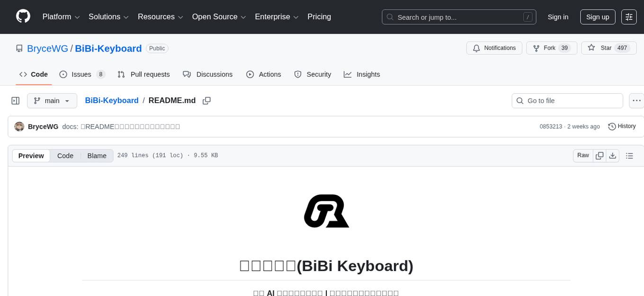Copy the raw file contents
Viewport: 644px width, 296px height.
coord(599,156)
